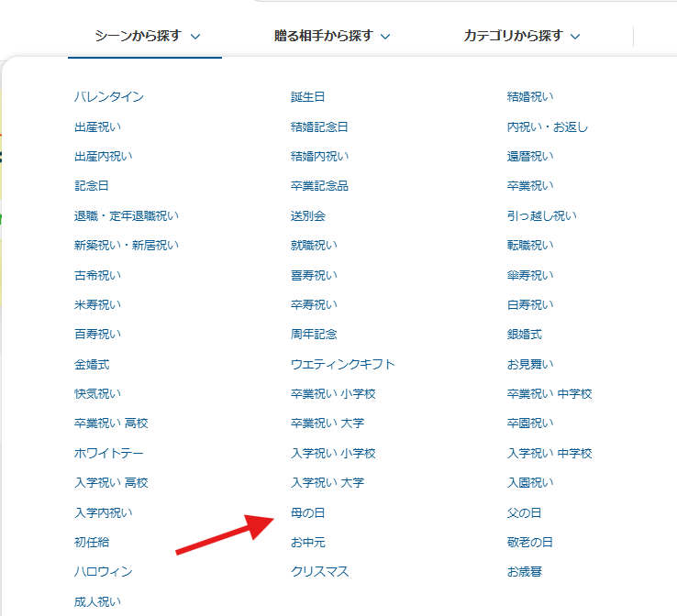Go to the 結婚祝い page

click(x=529, y=96)
